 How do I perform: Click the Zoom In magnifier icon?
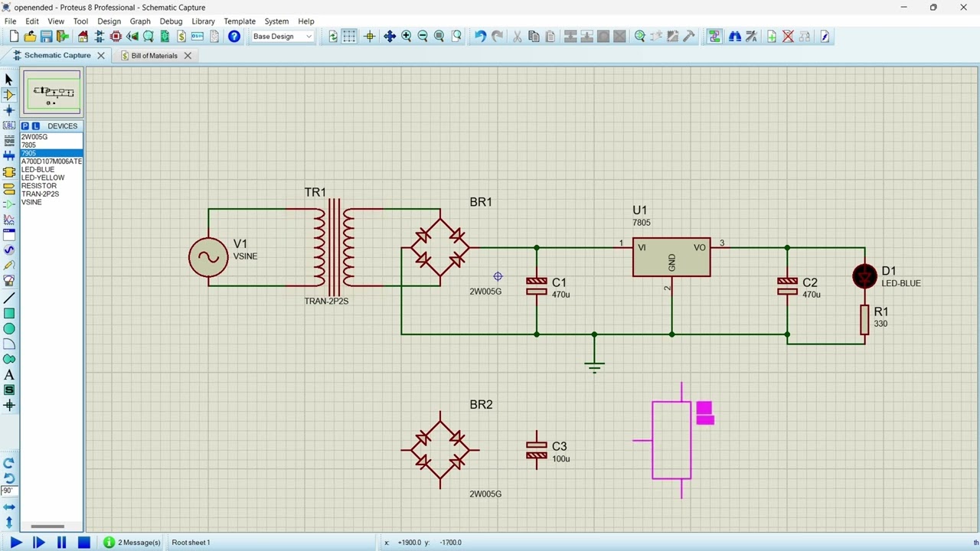[x=407, y=36]
